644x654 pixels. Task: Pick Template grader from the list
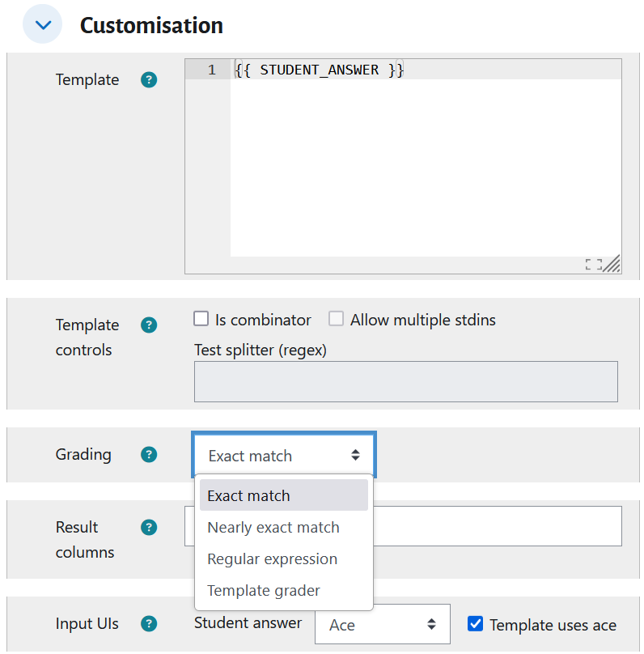[284, 591]
